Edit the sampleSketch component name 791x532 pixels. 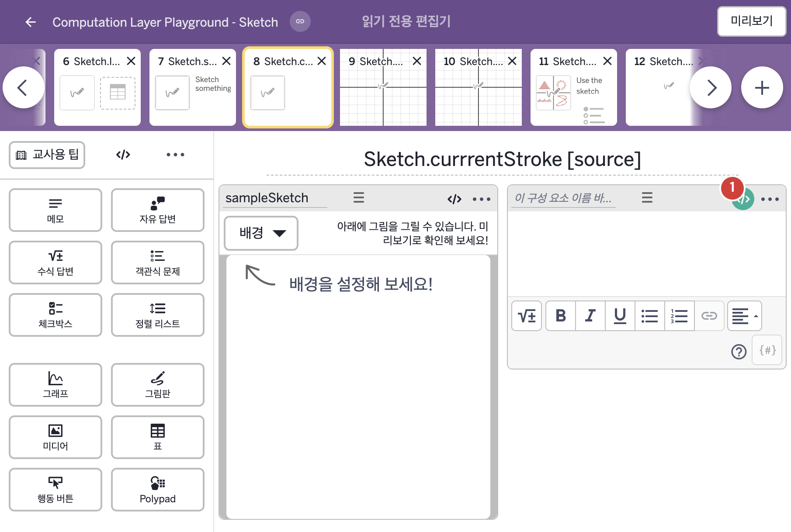point(275,198)
